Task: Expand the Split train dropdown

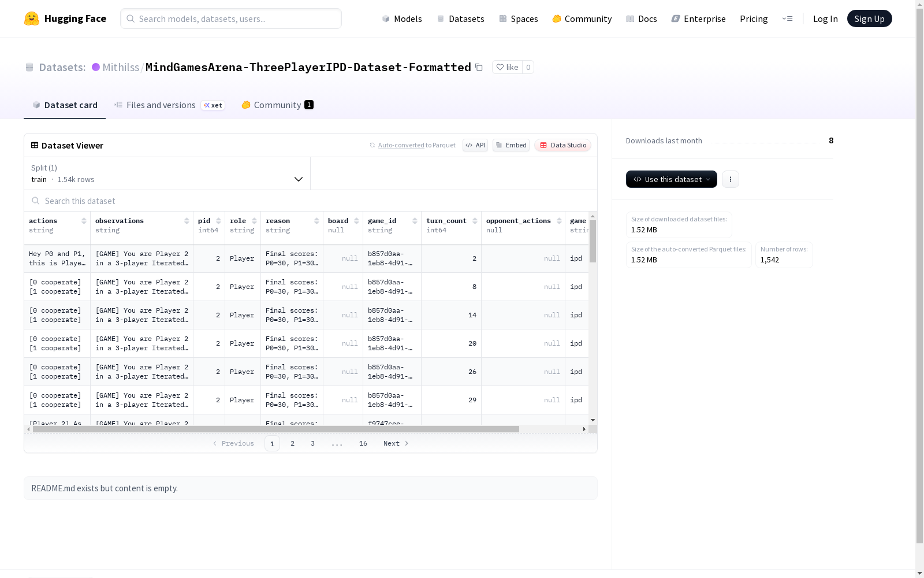Action: (167, 173)
